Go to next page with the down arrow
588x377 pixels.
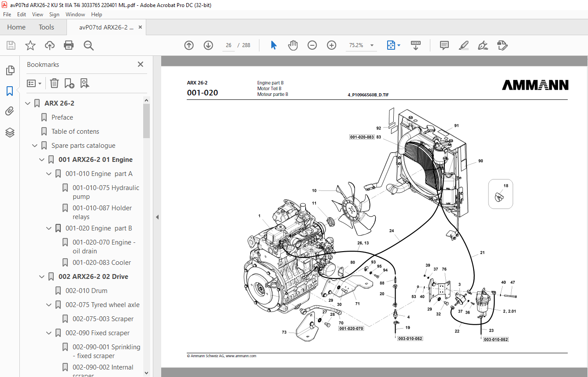[208, 45]
